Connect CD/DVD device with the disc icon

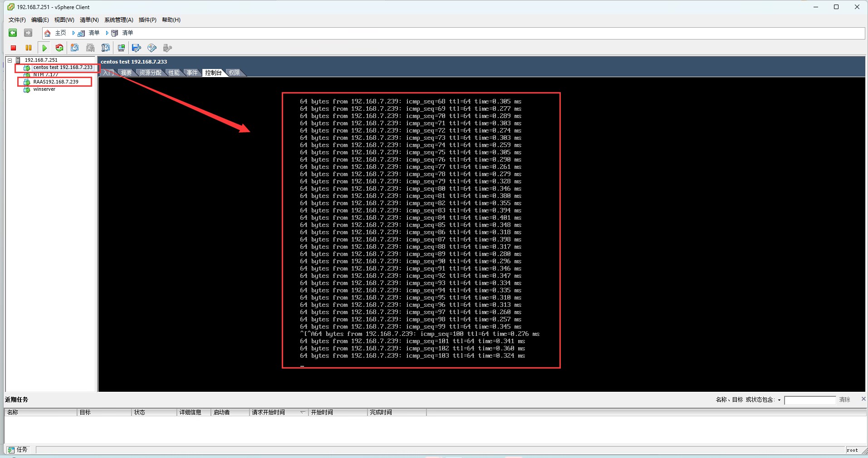[152, 48]
